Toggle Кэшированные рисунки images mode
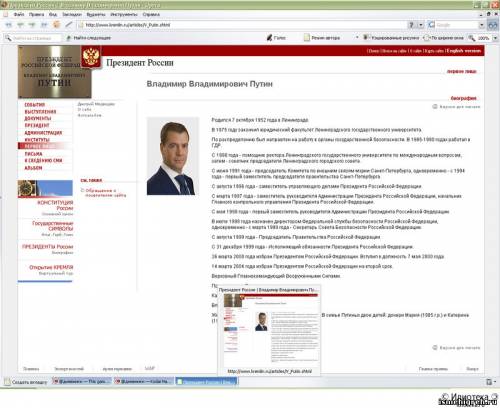Viewport: 500px width, 408px height. point(391,38)
